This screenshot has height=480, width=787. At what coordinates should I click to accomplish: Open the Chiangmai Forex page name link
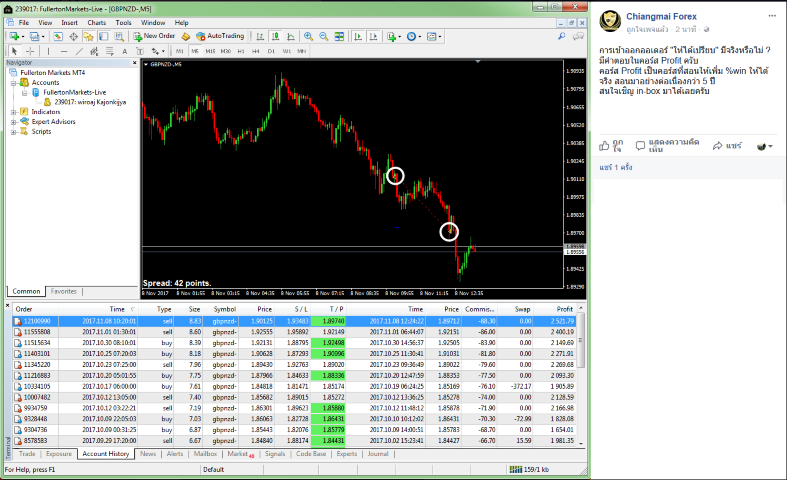pyautogui.click(x=661, y=16)
